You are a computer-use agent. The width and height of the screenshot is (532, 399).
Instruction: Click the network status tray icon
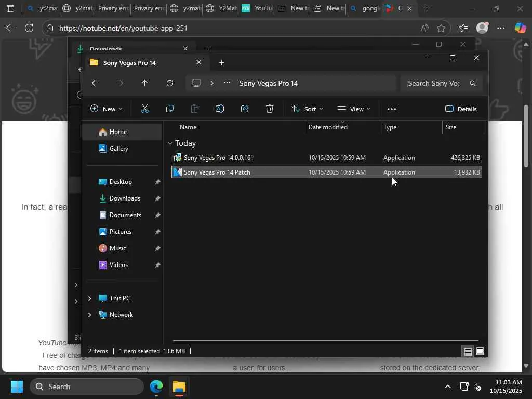coord(464,387)
